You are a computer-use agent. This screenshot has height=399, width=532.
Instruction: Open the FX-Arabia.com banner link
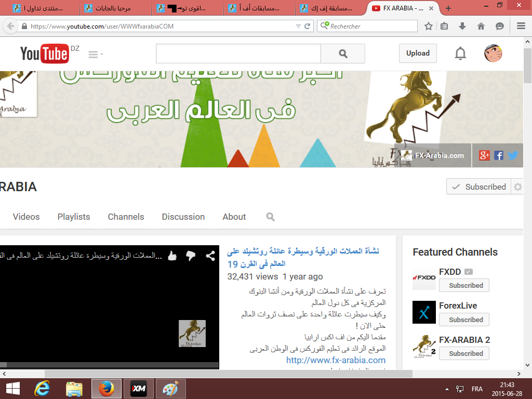click(433, 155)
